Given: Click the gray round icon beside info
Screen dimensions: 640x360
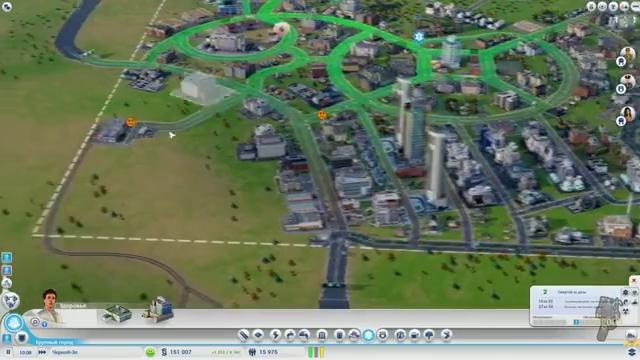Looking at the screenshot, I should pos(35,322).
